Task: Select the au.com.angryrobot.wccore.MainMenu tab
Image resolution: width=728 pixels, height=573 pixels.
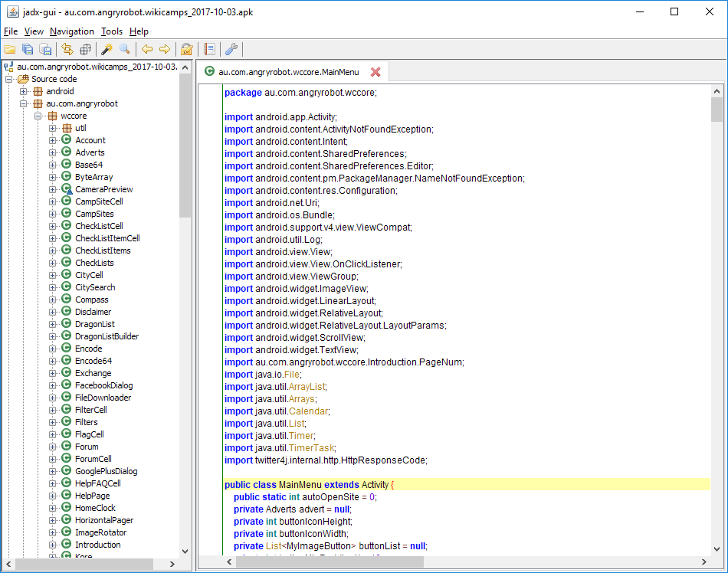Action: (288, 72)
